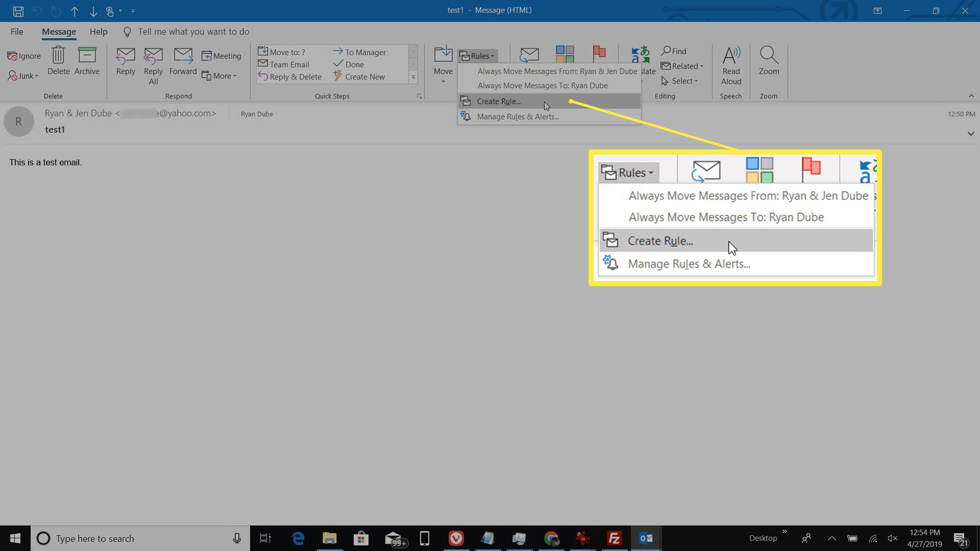Click the Follow Up flag icon
Screen dimensions: 980x551
click(x=599, y=54)
